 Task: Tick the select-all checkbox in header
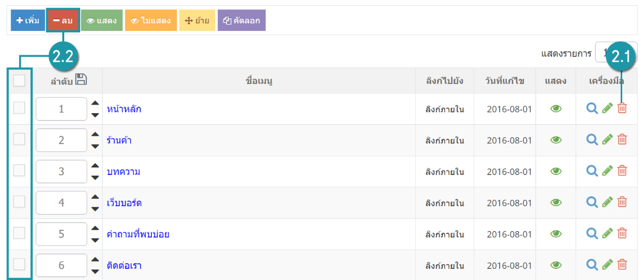pyautogui.click(x=19, y=81)
